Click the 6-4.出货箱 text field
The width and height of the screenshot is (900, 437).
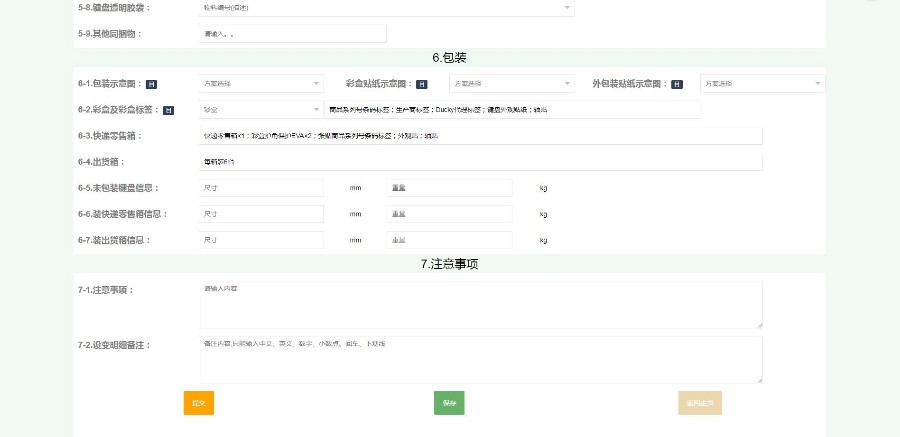click(480, 162)
